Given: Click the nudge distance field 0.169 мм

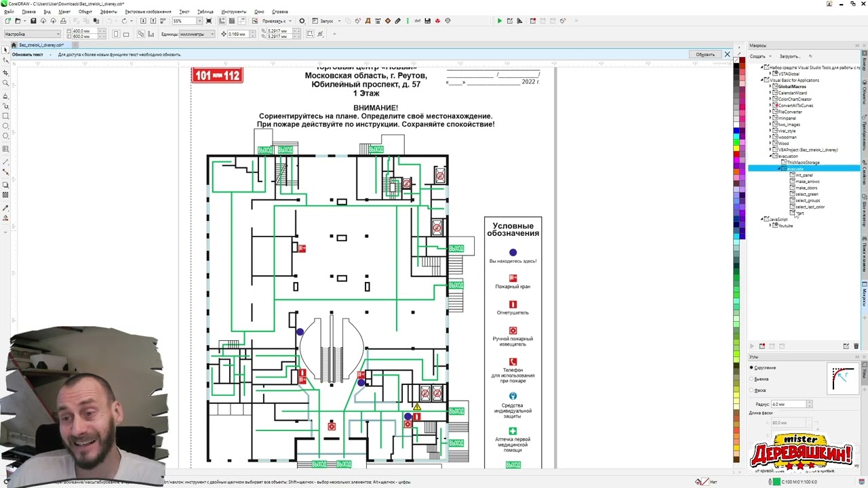Looking at the screenshot, I should (x=237, y=34).
